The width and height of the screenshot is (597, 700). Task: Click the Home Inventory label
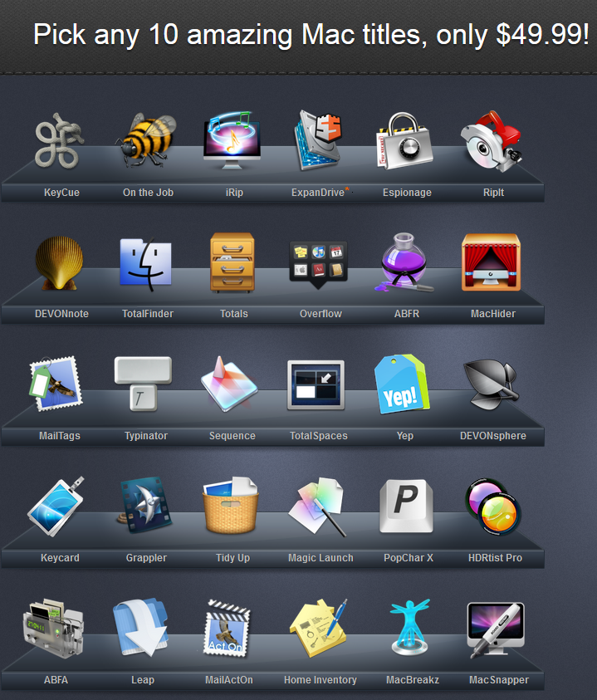point(321,680)
